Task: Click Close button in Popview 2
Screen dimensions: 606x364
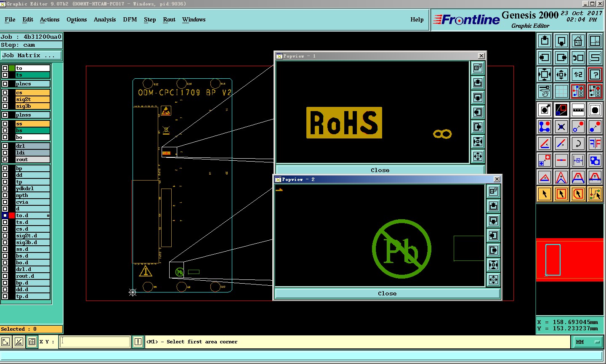Action: pos(387,293)
